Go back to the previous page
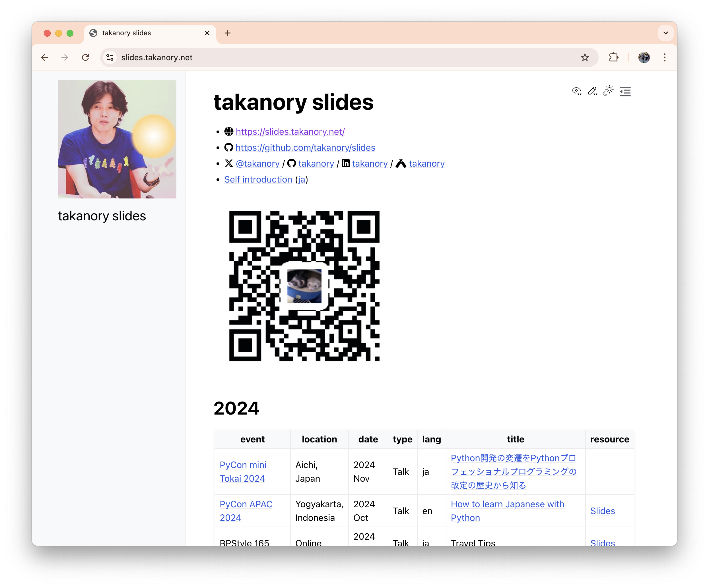 point(45,58)
